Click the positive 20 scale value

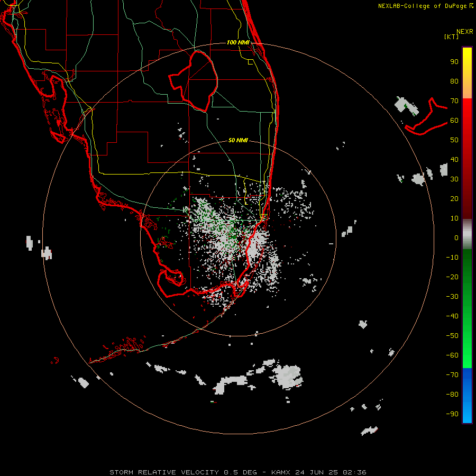tap(454, 199)
